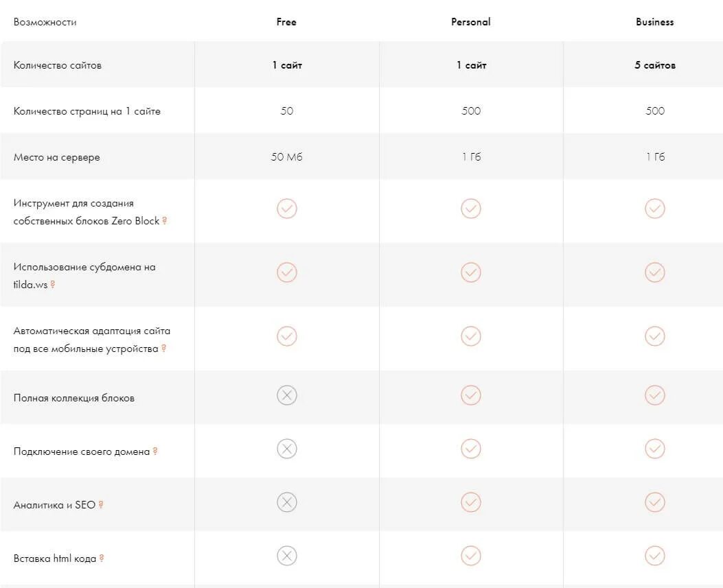Click Personal checkmark for Zero Block row
Screen dimensions: 723x588
point(471,209)
